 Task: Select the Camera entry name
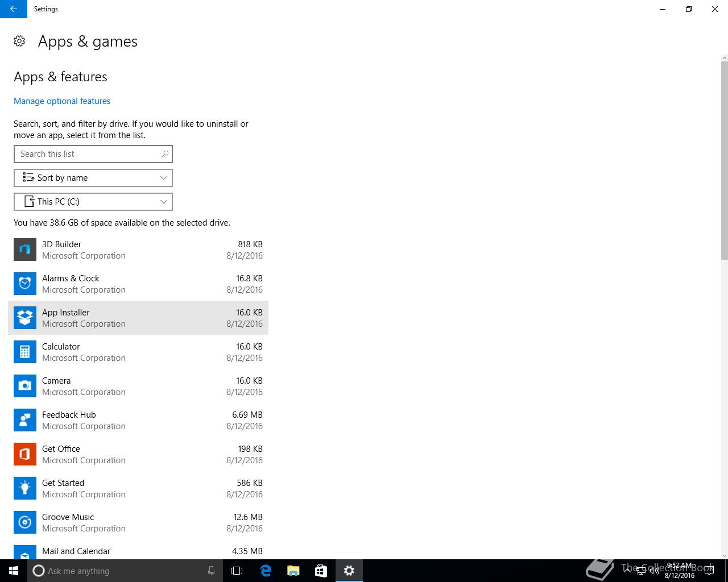click(x=56, y=381)
